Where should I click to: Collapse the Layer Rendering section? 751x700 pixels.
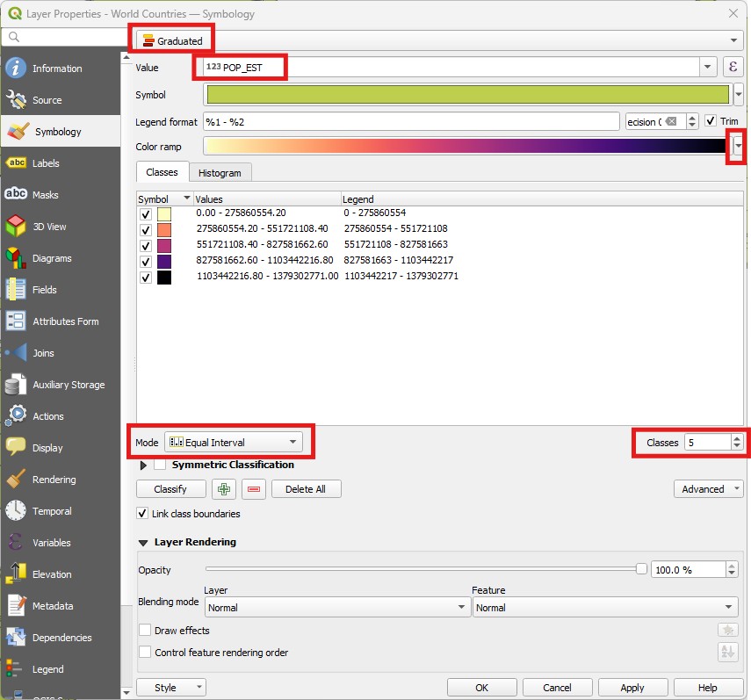[x=143, y=543]
